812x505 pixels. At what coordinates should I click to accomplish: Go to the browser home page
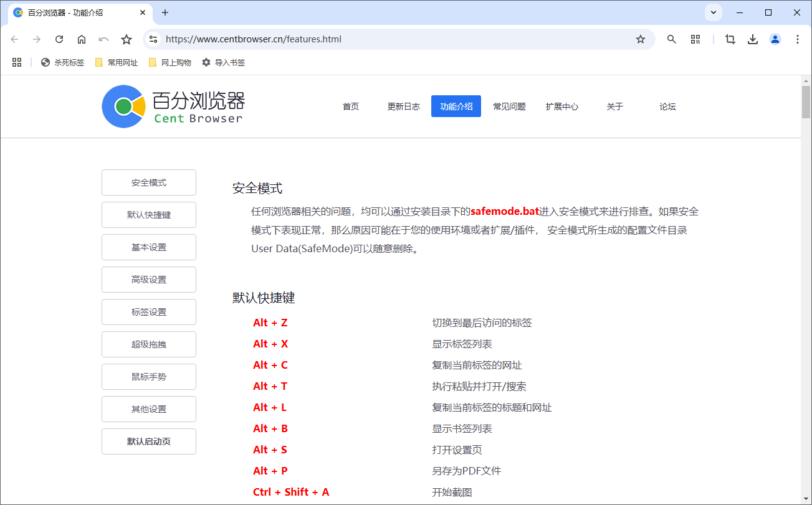point(81,39)
